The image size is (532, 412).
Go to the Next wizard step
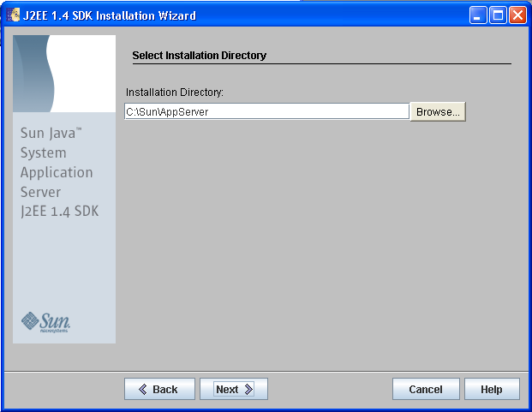coord(234,389)
